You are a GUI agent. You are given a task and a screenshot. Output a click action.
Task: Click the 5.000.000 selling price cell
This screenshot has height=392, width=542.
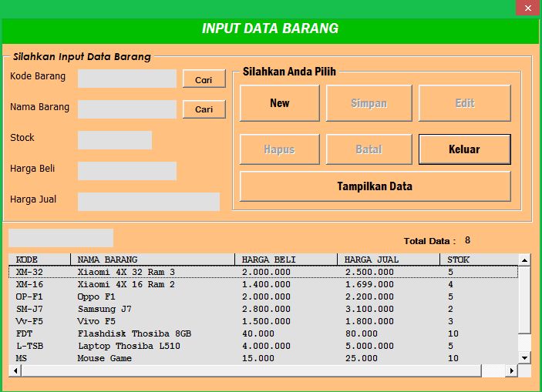pos(369,346)
